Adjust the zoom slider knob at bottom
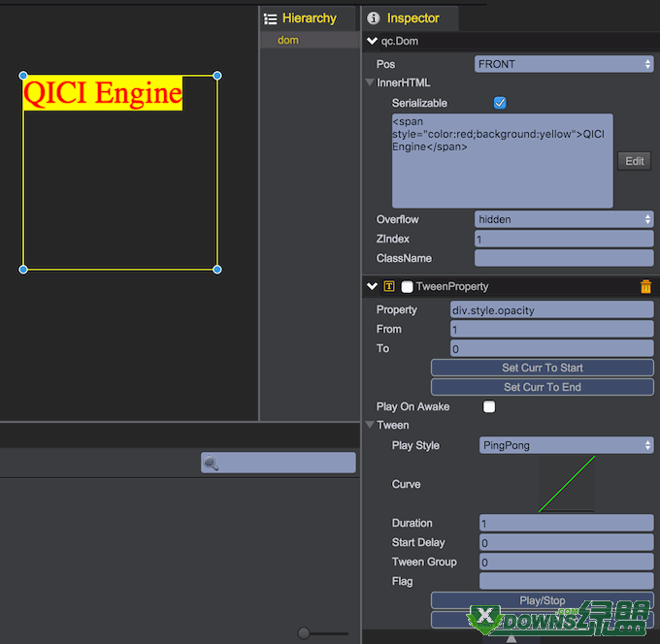The width and height of the screenshot is (660, 644). point(304,632)
